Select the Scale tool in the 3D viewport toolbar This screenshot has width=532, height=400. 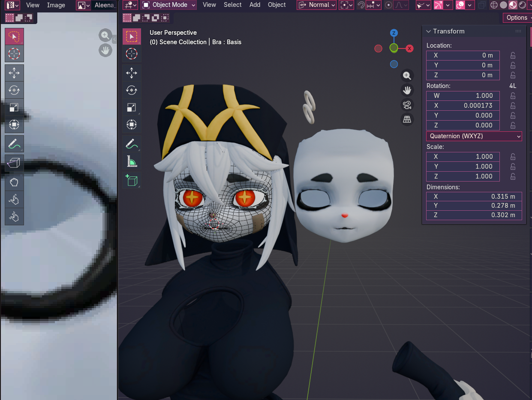click(132, 107)
